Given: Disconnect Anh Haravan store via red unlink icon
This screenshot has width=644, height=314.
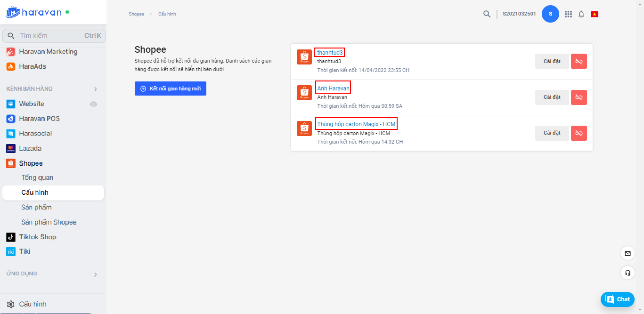Looking at the screenshot, I should (579, 97).
